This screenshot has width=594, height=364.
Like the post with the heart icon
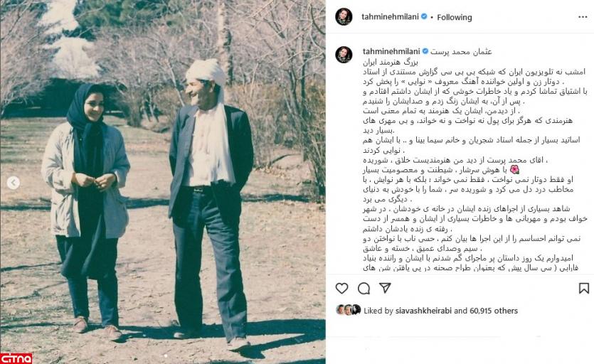click(x=341, y=289)
